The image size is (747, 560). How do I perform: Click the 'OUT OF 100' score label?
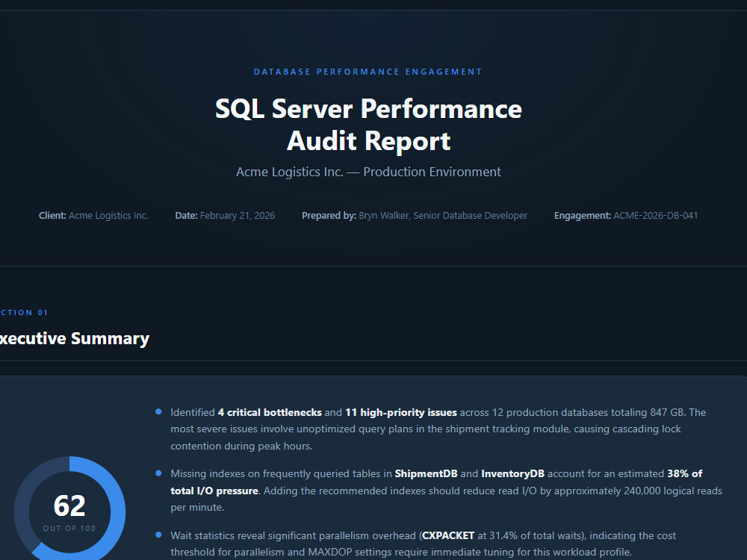tap(69, 528)
